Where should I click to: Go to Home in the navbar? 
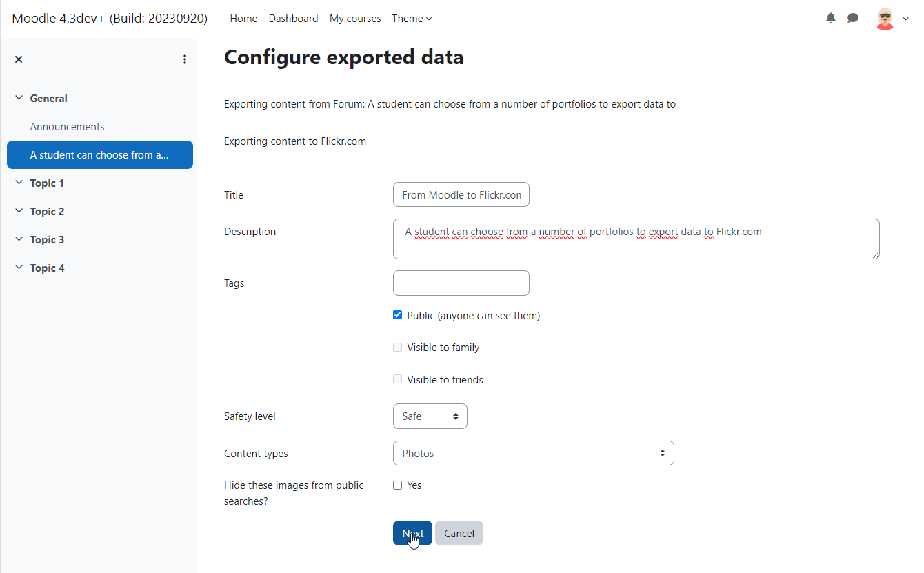[x=243, y=19]
